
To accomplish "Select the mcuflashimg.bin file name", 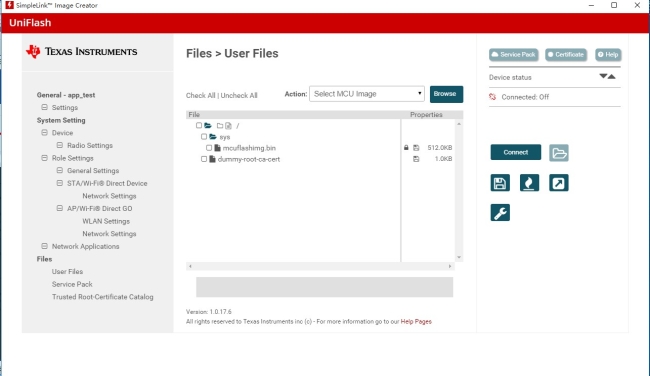I will click(x=249, y=148).
